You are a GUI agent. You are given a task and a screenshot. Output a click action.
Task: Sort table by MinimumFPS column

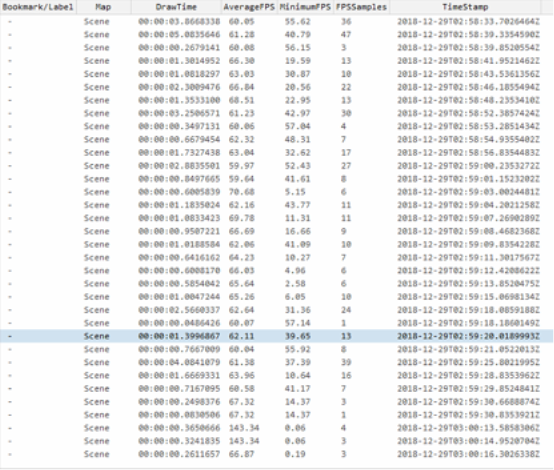306,7
